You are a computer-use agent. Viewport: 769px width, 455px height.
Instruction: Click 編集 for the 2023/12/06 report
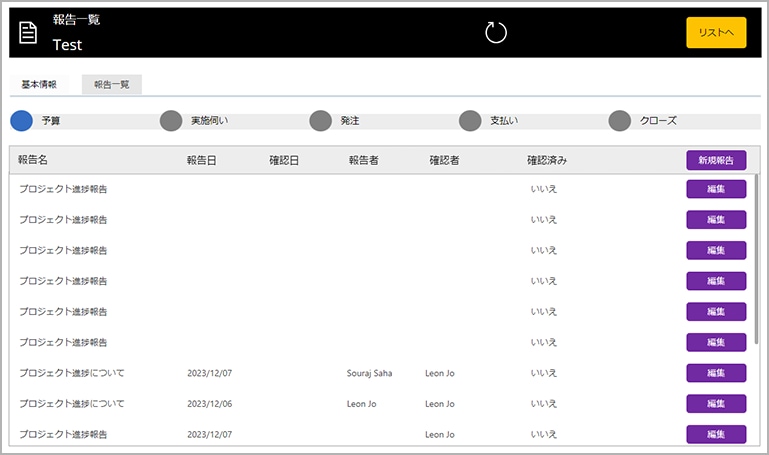pyautogui.click(x=715, y=404)
